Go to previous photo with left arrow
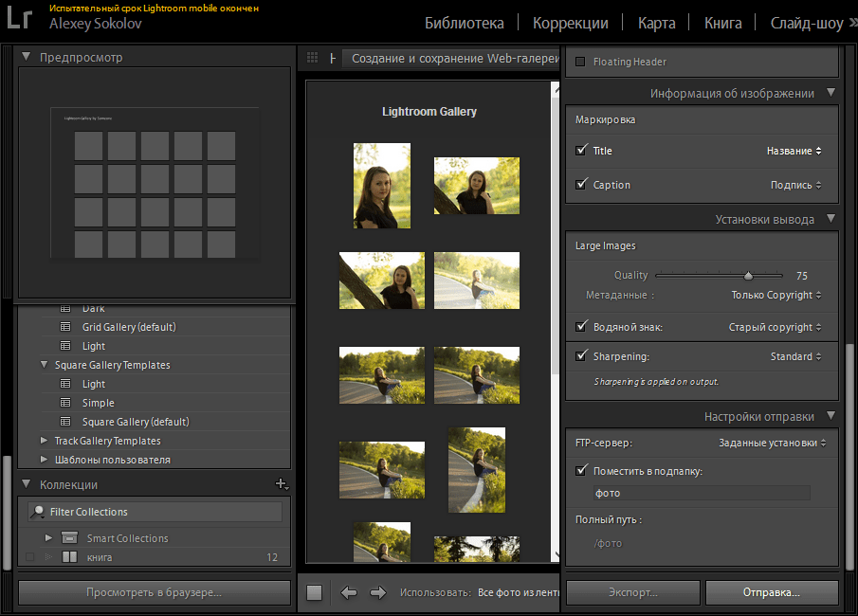This screenshot has height=616, width=858. 349,592
